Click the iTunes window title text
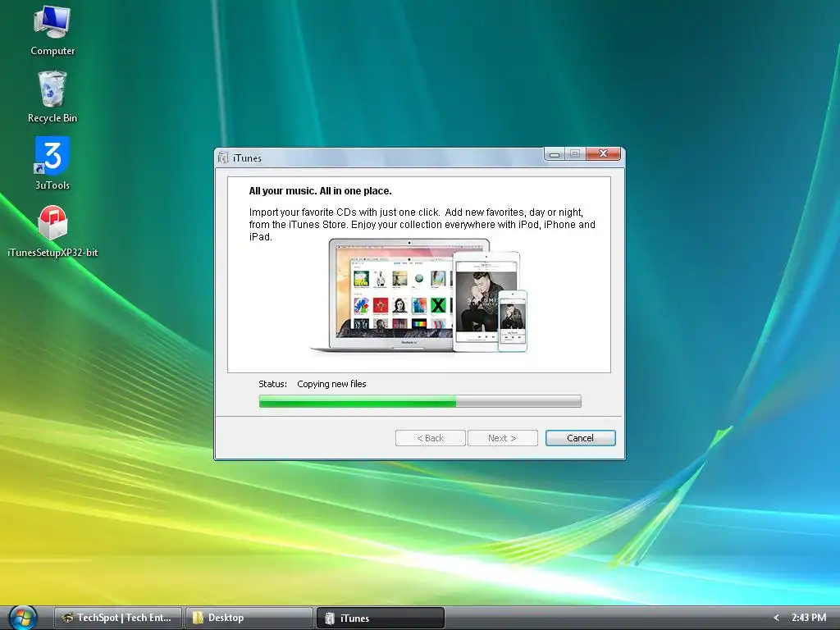The image size is (840, 630). [247, 158]
